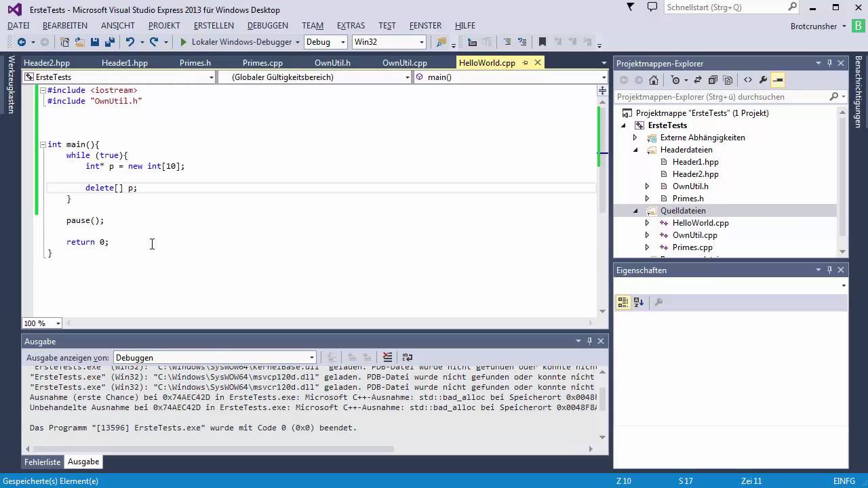Expand Externe Abhängigkeiten node
This screenshot has width=868, height=488.
click(x=635, y=138)
